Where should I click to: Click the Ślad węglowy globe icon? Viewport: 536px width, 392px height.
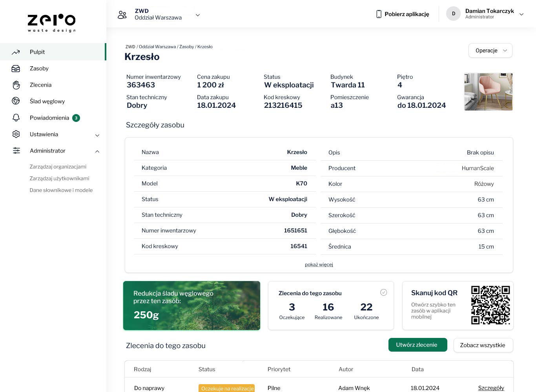[16, 101]
